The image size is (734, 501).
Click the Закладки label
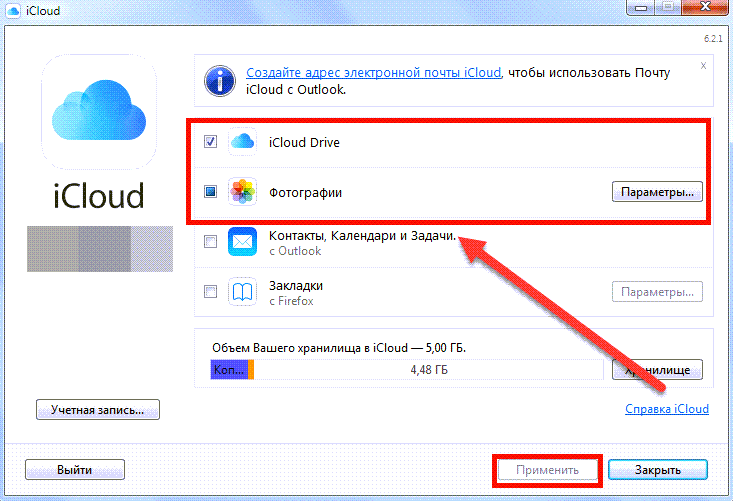[296, 285]
